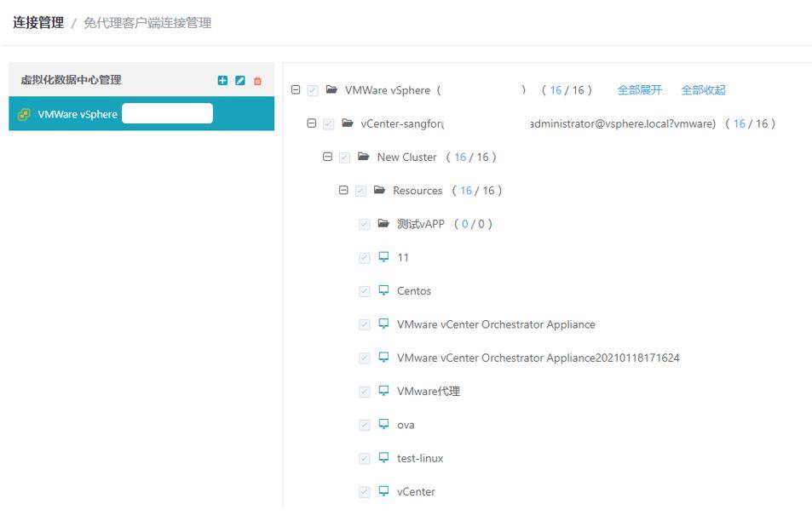The width and height of the screenshot is (812, 527).
Task: Collapse the vCenter-sangfor node
Action: [x=311, y=123]
